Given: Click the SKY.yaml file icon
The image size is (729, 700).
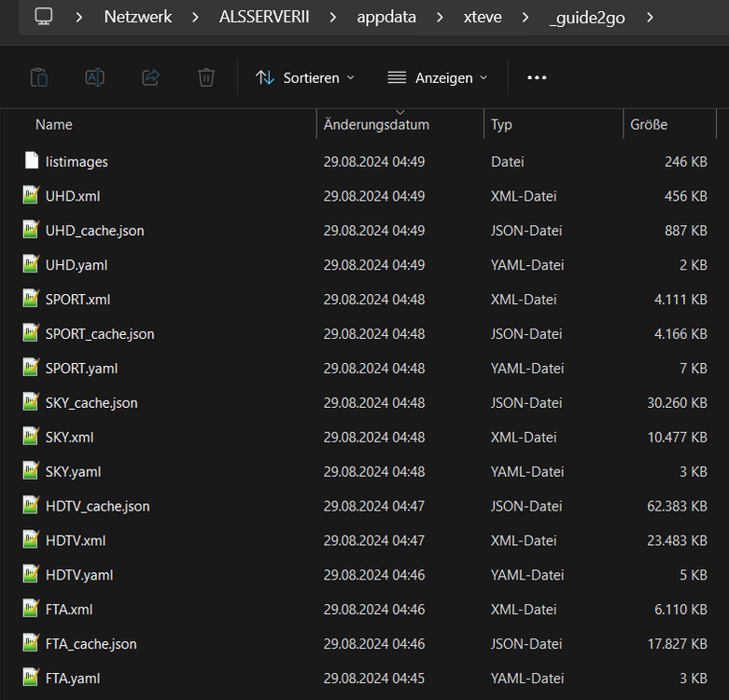Looking at the screenshot, I should (x=31, y=470).
